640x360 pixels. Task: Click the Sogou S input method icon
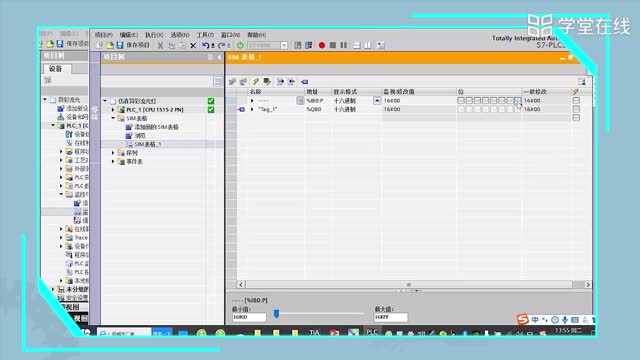tap(522, 319)
